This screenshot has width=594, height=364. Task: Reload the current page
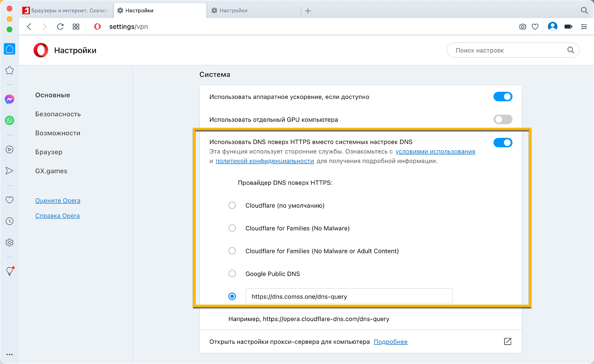[60, 27]
